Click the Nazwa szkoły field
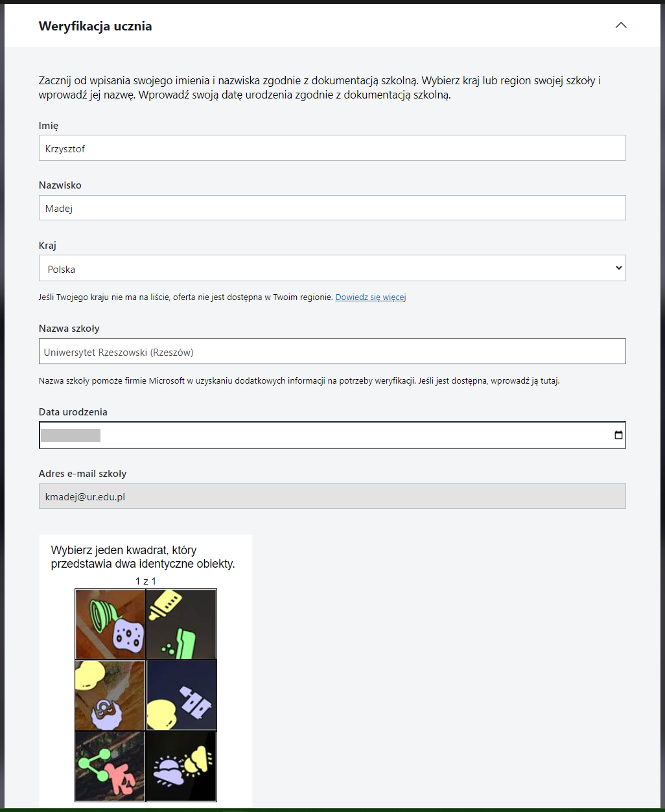Screen dimensions: 665x812 pos(332,352)
